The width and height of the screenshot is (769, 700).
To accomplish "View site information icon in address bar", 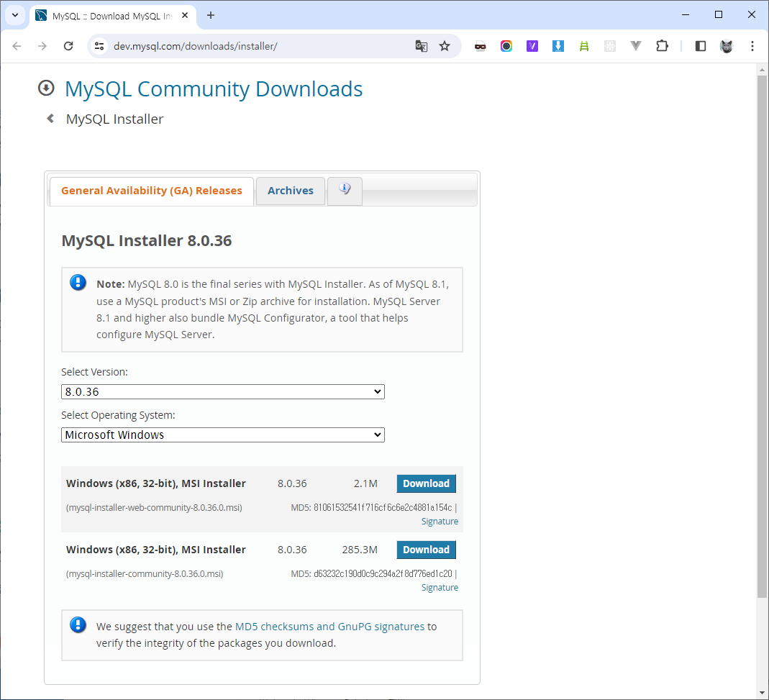I will pyautogui.click(x=99, y=46).
